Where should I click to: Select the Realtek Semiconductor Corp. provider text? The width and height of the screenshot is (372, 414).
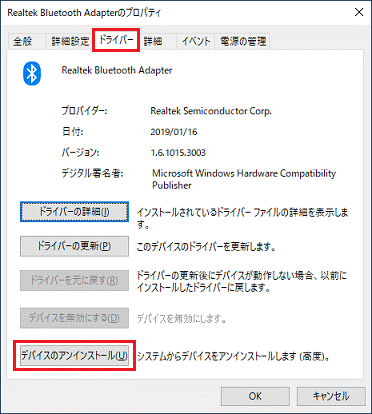click(x=211, y=111)
